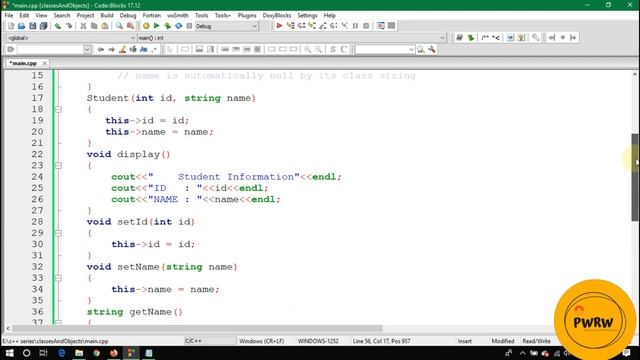The height and width of the screenshot is (360, 640).
Task: Stop the debugger
Action: click(366, 26)
